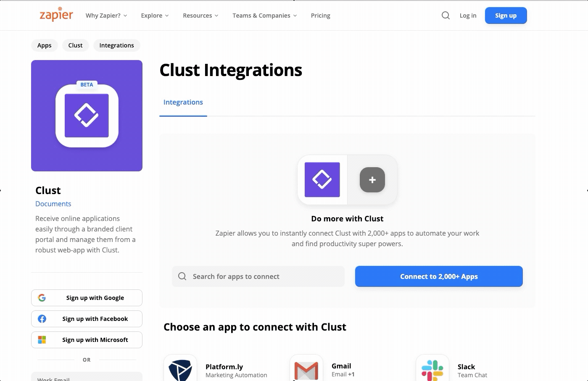588x381 pixels.
Task: Focus the Work Email input field
Action: (x=87, y=377)
